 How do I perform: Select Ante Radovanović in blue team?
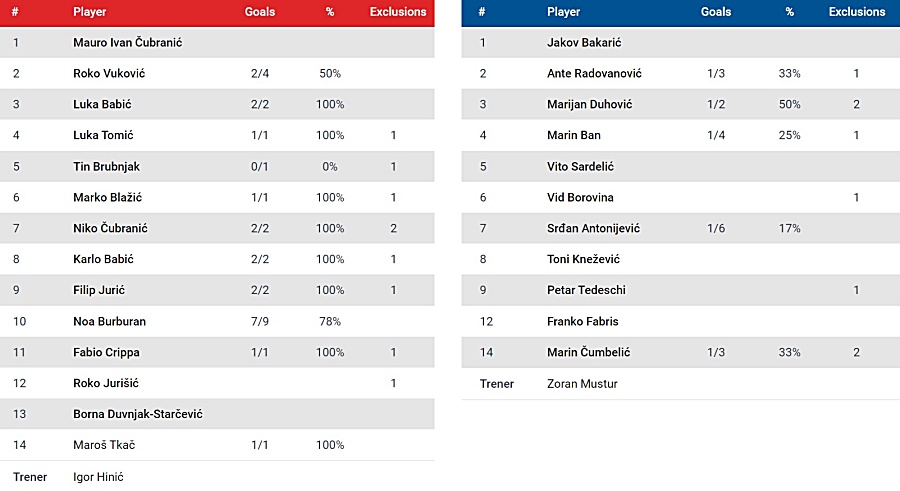point(594,74)
